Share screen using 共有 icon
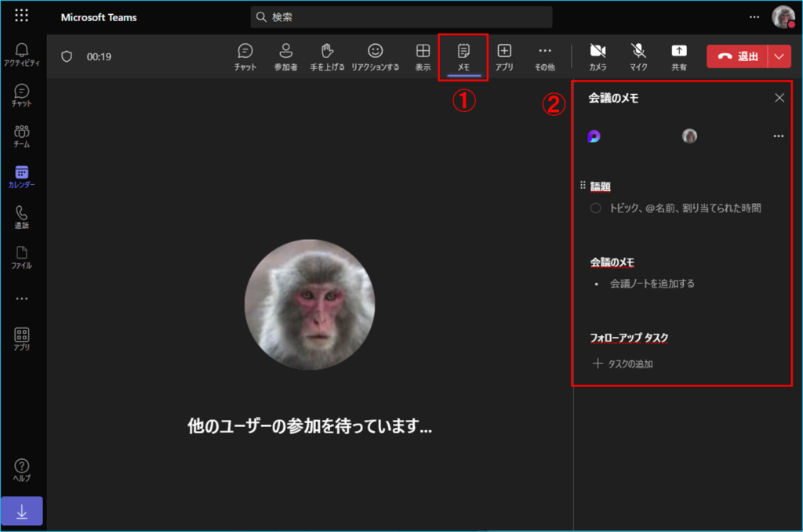 pyautogui.click(x=678, y=56)
